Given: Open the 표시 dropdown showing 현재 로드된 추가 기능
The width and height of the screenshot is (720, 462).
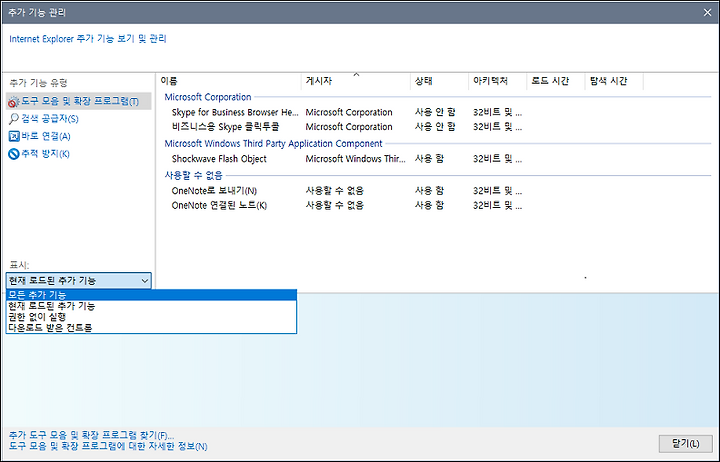Looking at the screenshot, I should 79,281.
